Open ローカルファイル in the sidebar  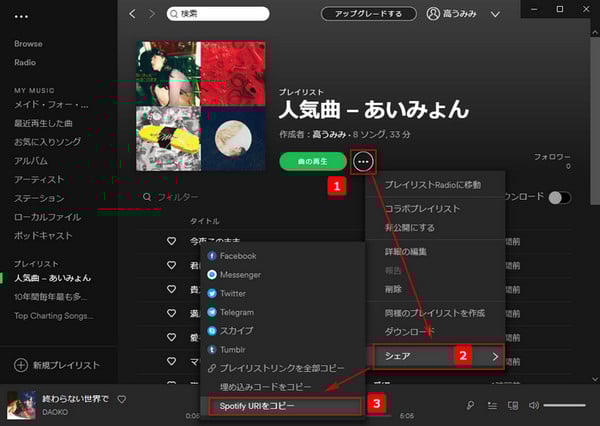(47, 217)
